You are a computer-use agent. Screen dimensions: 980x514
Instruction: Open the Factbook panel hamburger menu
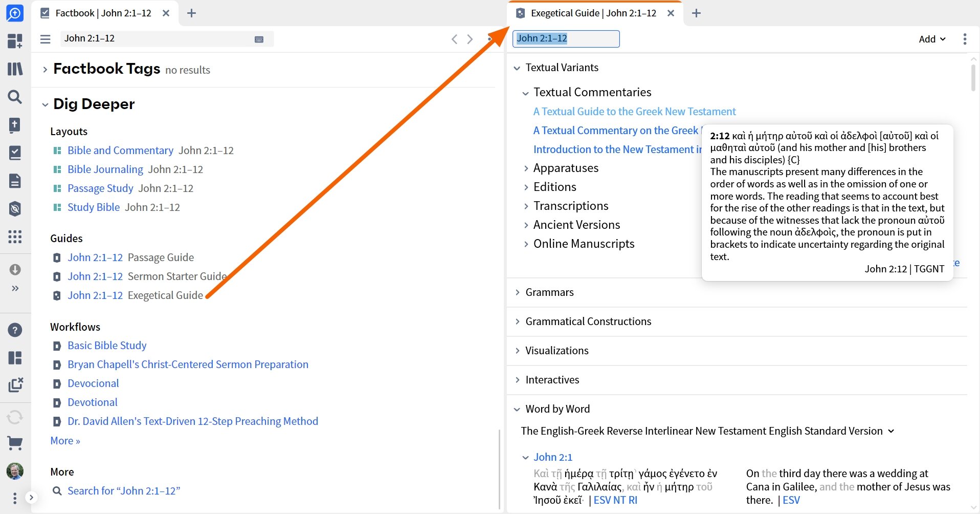pyautogui.click(x=46, y=39)
